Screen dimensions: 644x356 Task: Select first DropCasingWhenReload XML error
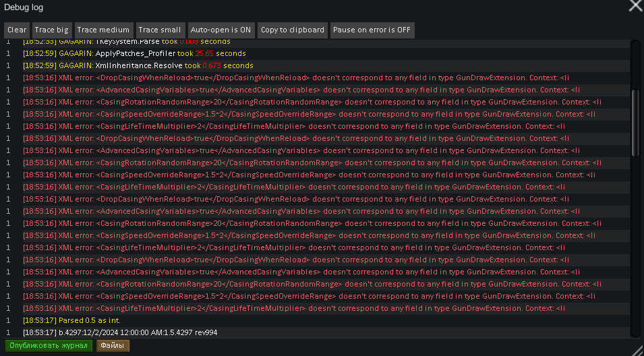(270, 78)
